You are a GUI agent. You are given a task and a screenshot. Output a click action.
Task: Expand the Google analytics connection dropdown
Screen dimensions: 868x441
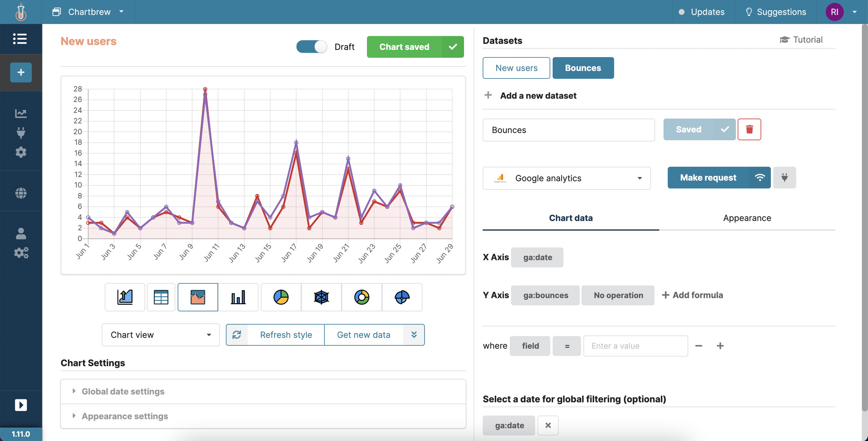pos(566,178)
